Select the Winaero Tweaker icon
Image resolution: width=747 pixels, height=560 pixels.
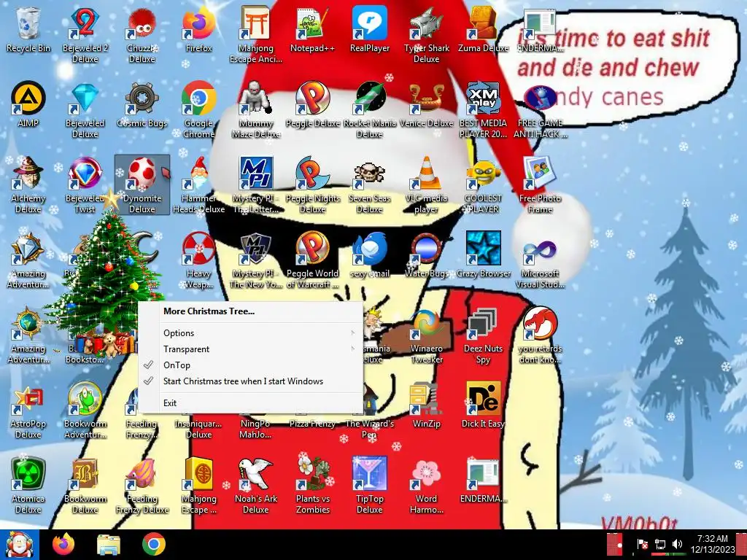coord(426,335)
